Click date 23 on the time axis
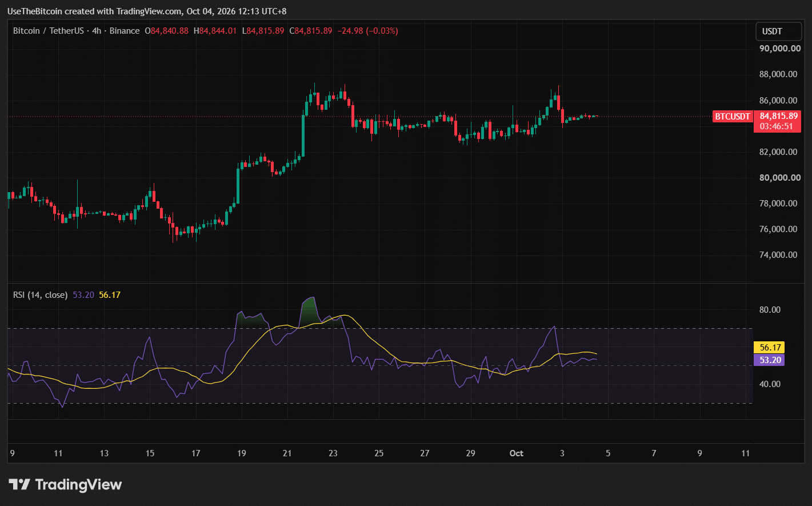 pyautogui.click(x=333, y=453)
